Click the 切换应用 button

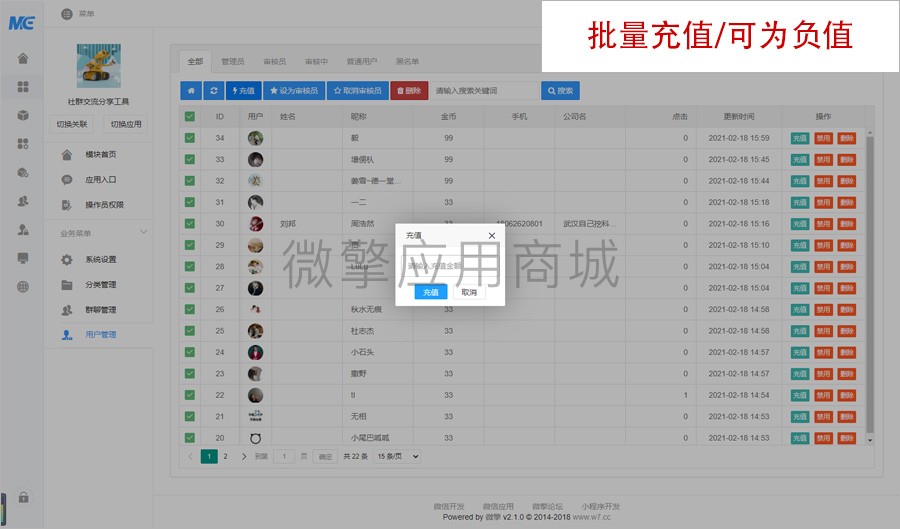point(126,124)
